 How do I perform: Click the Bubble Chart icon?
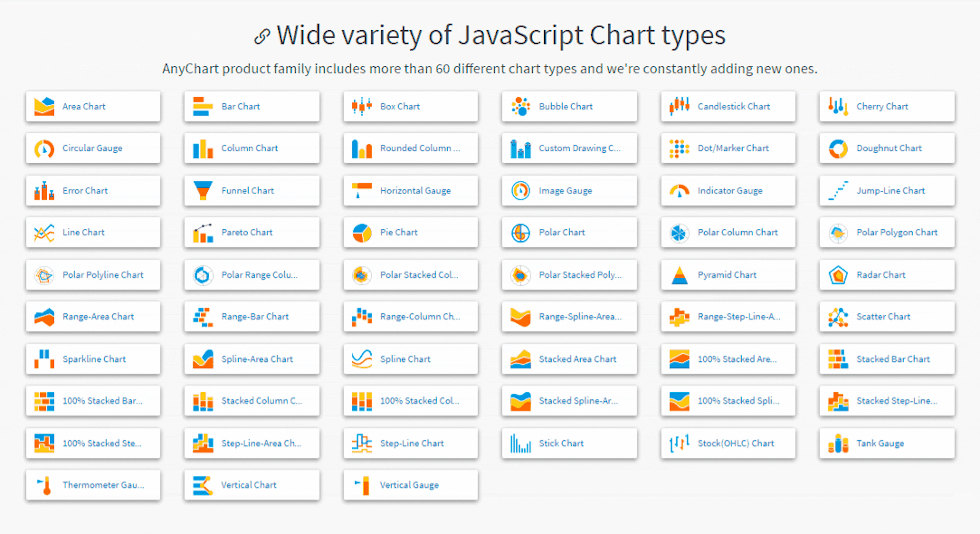pyautogui.click(x=520, y=106)
